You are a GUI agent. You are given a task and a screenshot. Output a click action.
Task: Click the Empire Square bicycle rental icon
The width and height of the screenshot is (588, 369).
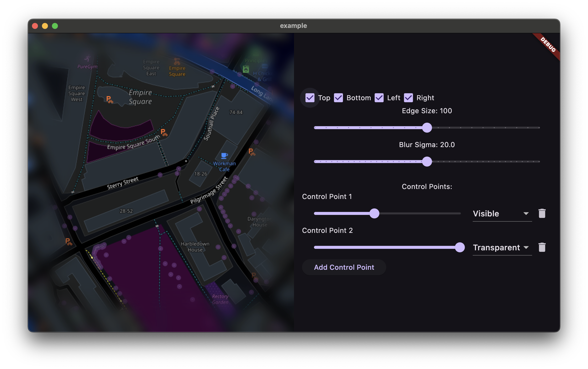pos(177,61)
